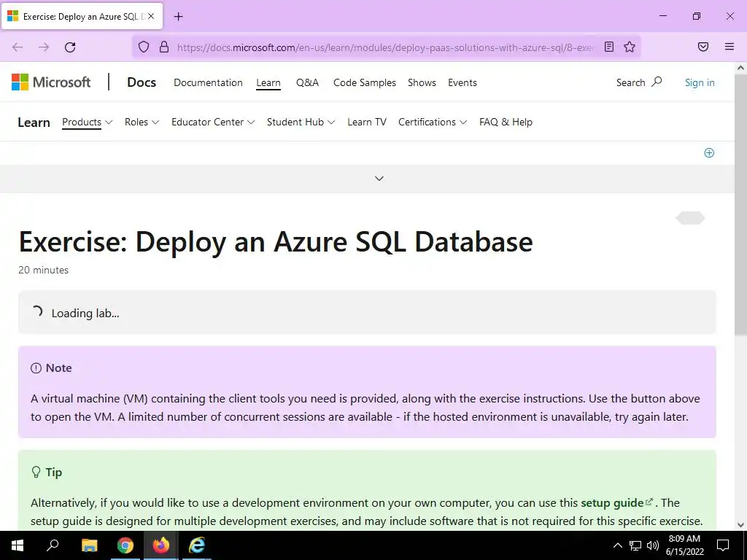Click the Search magnifier in Docs header

point(657,82)
